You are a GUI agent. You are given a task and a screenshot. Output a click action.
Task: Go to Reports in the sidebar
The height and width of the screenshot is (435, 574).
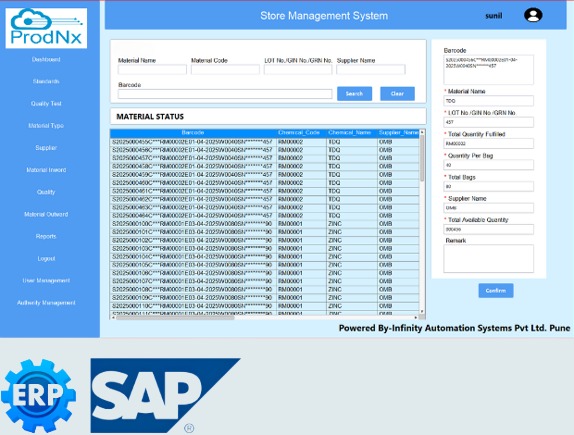pyautogui.click(x=46, y=237)
